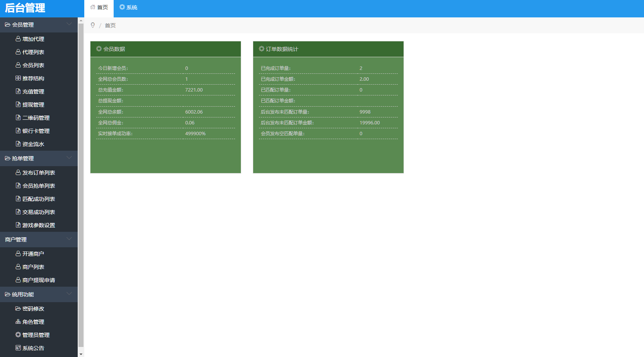Click the grid icon next to 推荐结构
Viewport: 644px width, 357px height.
click(18, 78)
